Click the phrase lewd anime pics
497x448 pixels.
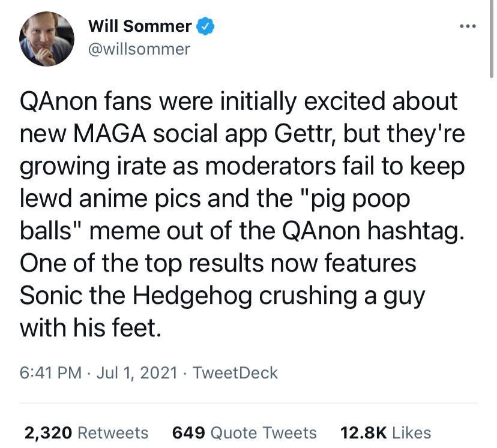pos(107,199)
